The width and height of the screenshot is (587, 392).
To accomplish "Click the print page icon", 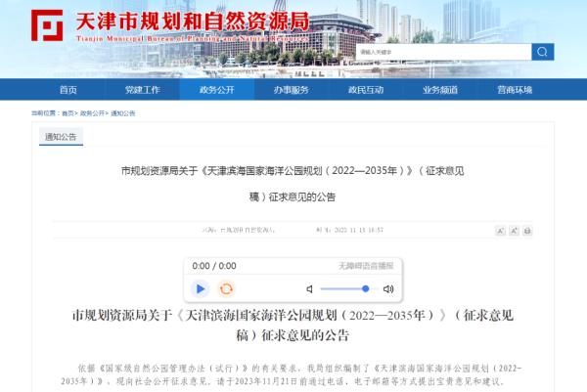I will pos(528,231).
